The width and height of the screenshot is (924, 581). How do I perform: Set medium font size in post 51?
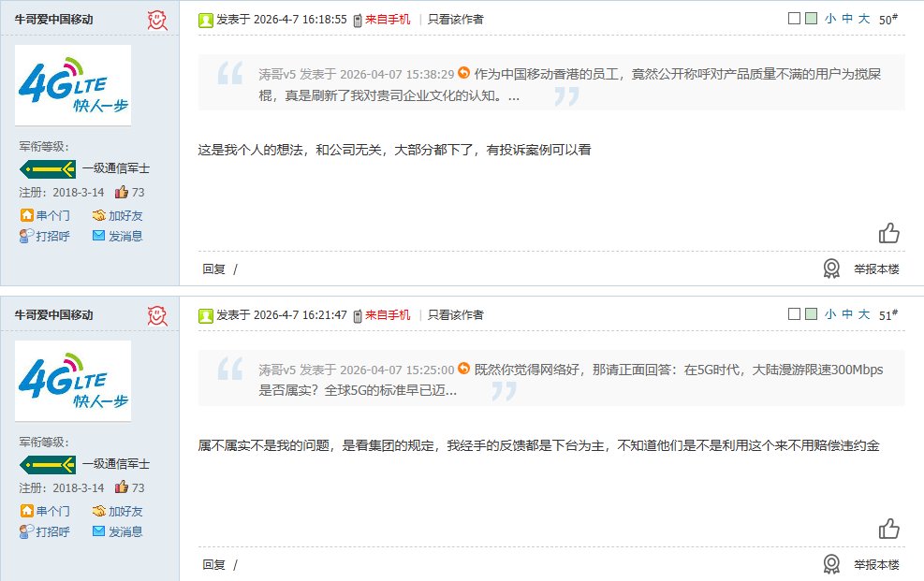click(847, 314)
